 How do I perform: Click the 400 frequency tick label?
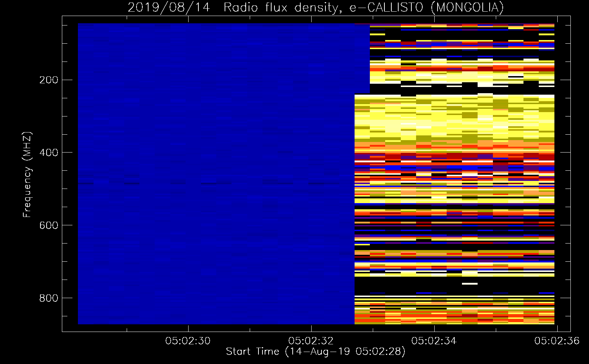coord(48,153)
